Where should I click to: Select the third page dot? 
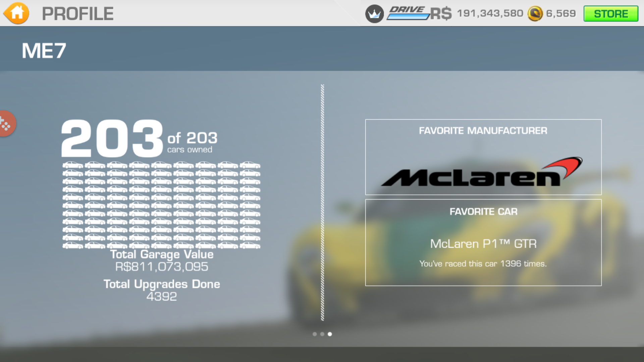click(x=330, y=334)
